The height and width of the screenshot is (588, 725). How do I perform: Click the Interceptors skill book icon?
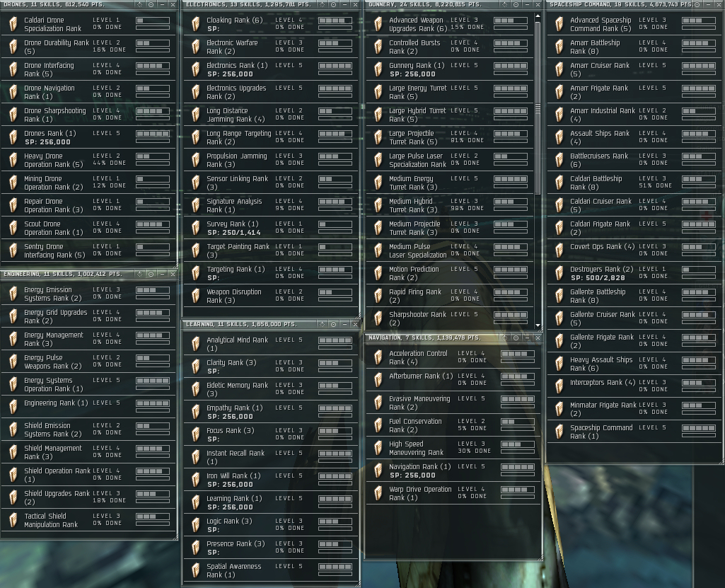[559, 387]
